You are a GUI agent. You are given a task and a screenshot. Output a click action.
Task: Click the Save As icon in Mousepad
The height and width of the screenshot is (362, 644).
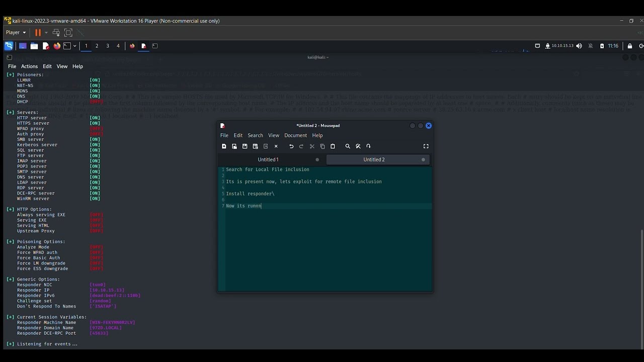pyautogui.click(x=255, y=146)
